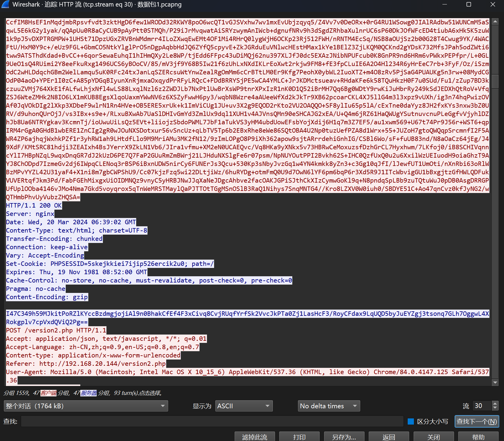The height and width of the screenshot is (441, 504).
Task: Click the 返回 back button
Action: [389, 437]
